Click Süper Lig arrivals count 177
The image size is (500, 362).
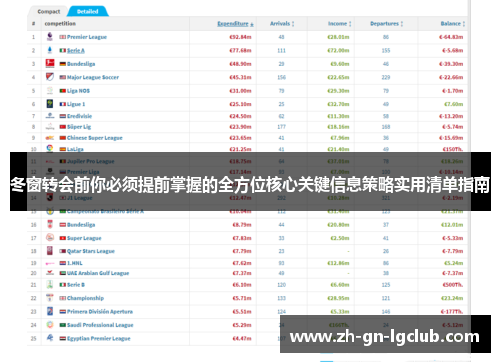(281, 127)
